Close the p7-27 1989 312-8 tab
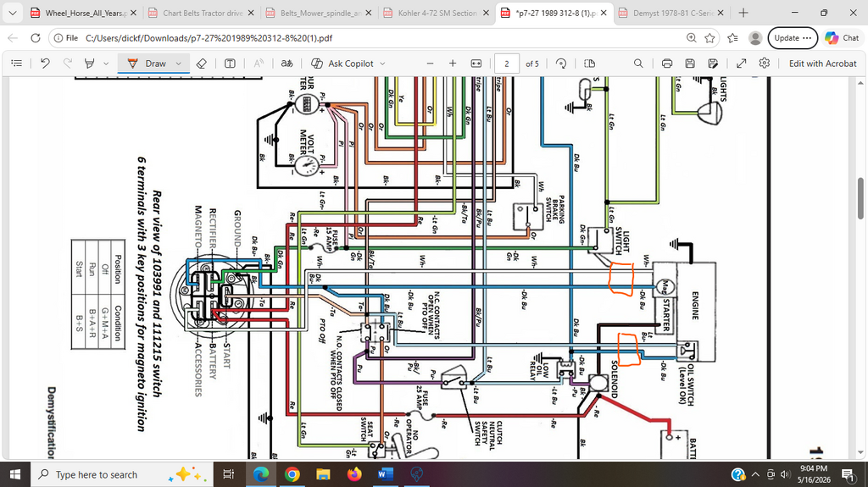Image resolution: width=868 pixels, height=487 pixels. pos(604,13)
